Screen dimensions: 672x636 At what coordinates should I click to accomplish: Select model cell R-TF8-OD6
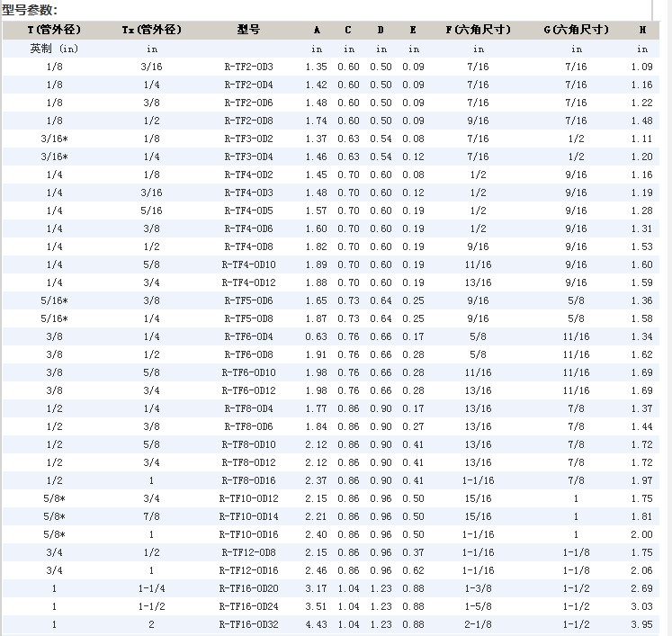248,427
